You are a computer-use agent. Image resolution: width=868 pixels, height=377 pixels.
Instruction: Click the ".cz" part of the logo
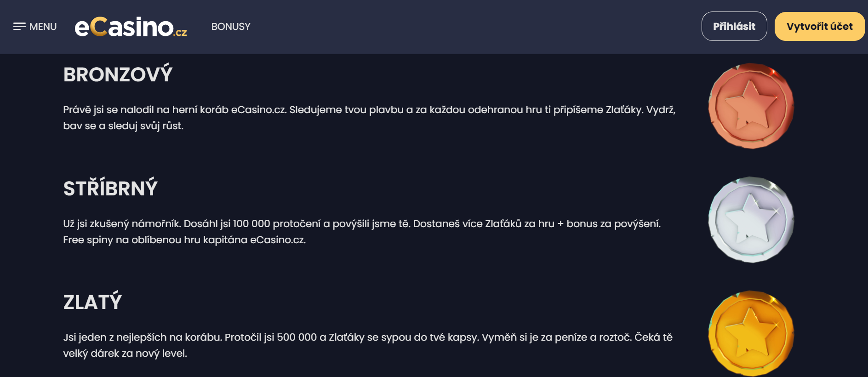181,32
